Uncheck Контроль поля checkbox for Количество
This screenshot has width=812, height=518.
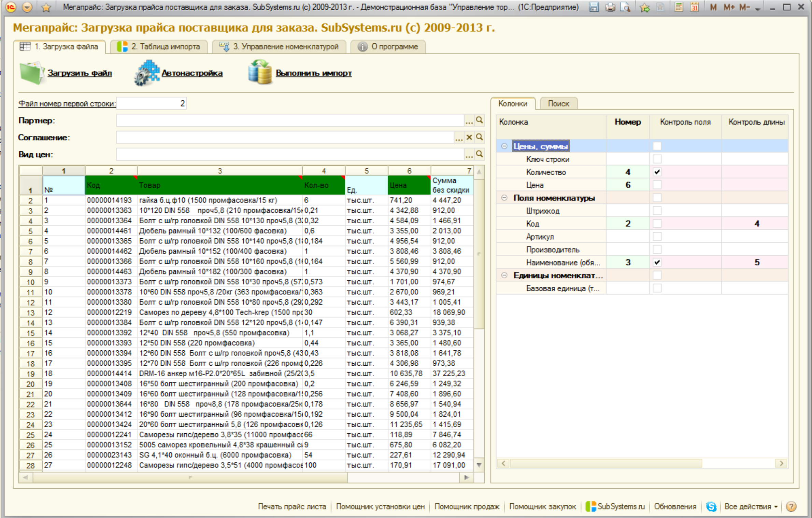point(657,172)
